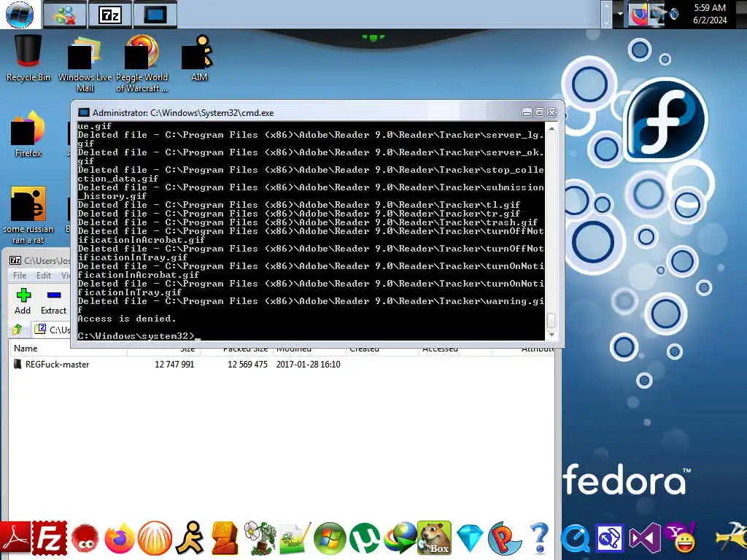Launch Firefox from the bottom dock
Screen dimensions: 747x560
pos(120,539)
